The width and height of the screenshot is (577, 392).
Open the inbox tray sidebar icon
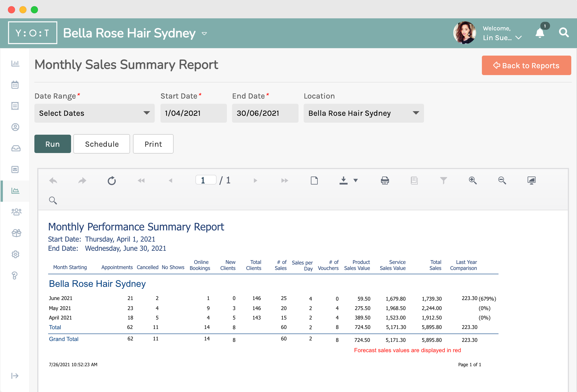(16, 148)
